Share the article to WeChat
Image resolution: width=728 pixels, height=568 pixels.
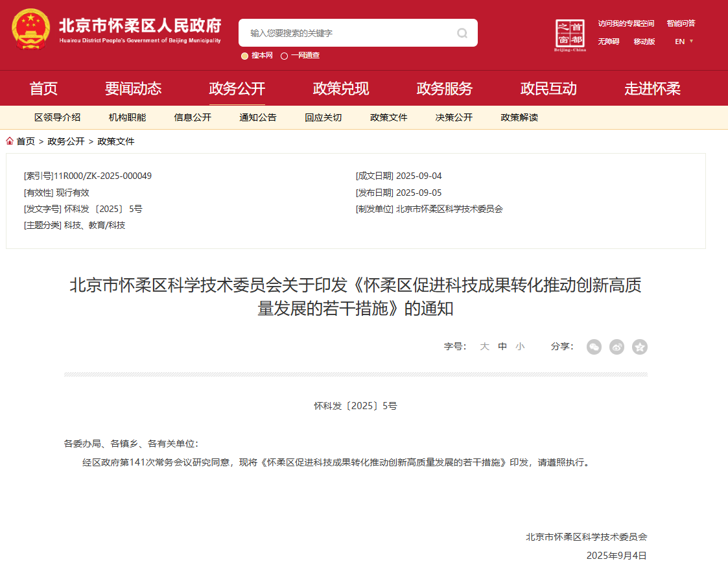594,347
